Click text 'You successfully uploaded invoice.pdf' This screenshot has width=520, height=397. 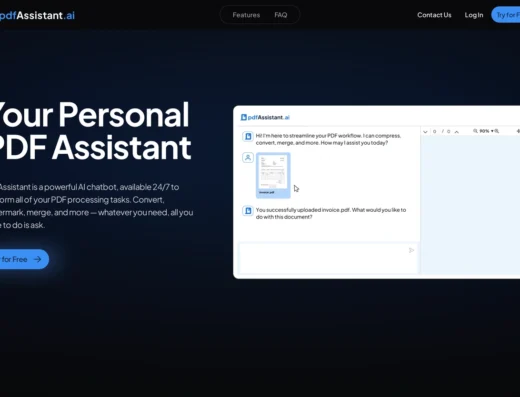point(303,210)
